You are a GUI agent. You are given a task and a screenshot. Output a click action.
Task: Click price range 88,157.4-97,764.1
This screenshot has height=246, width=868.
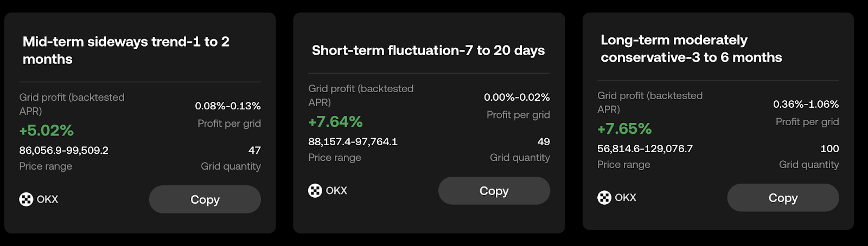pyautogui.click(x=353, y=141)
